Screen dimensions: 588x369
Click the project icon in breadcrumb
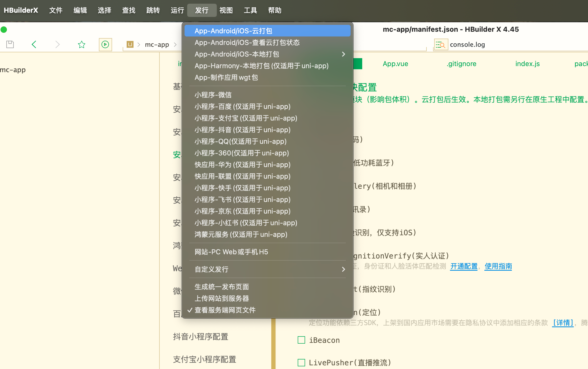[x=130, y=44]
